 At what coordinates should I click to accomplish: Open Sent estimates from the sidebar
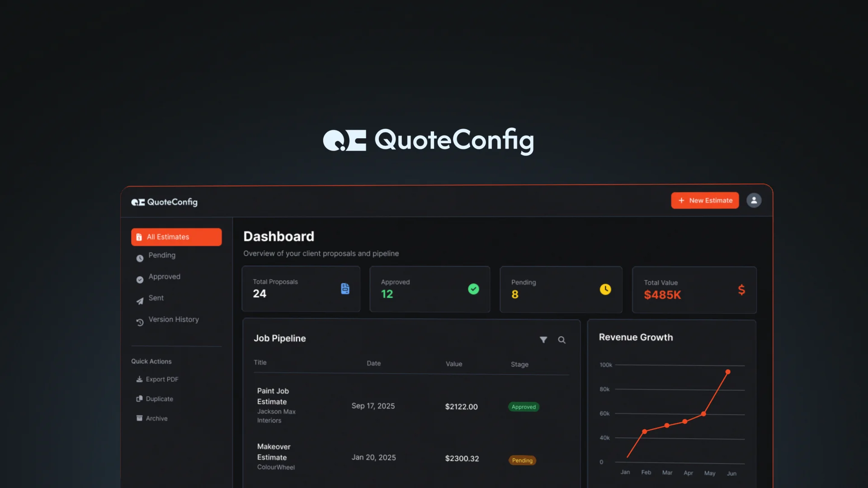coord(156,298)
